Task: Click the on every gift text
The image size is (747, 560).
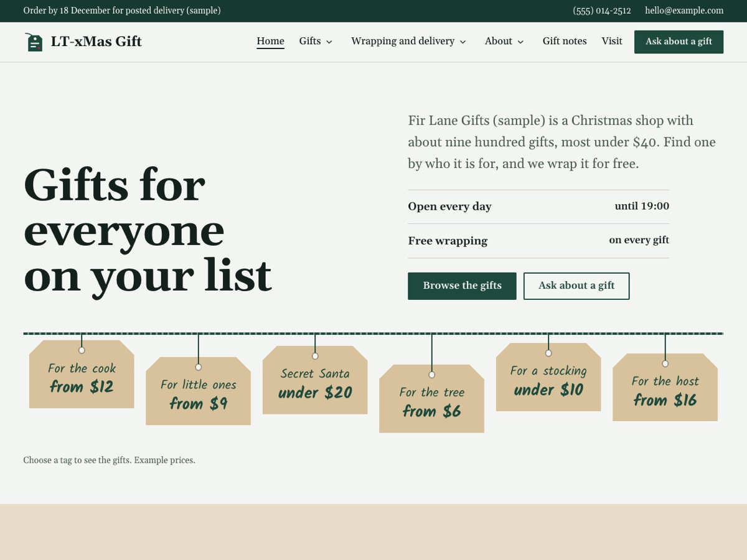Action: pos(639,240)
